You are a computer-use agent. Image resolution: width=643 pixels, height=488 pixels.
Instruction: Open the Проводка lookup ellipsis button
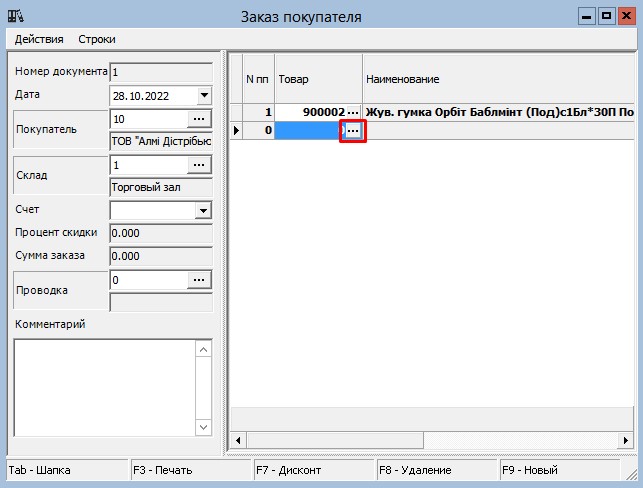tap(199, 280)
